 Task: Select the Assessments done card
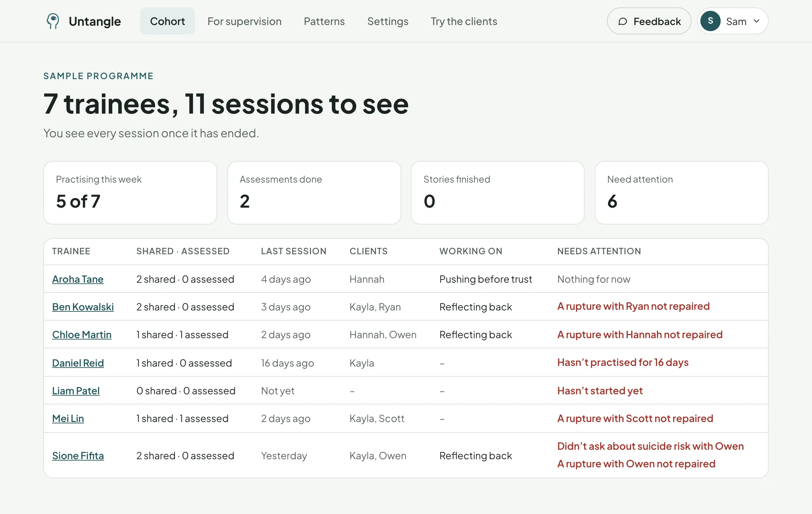pos(314,193)
